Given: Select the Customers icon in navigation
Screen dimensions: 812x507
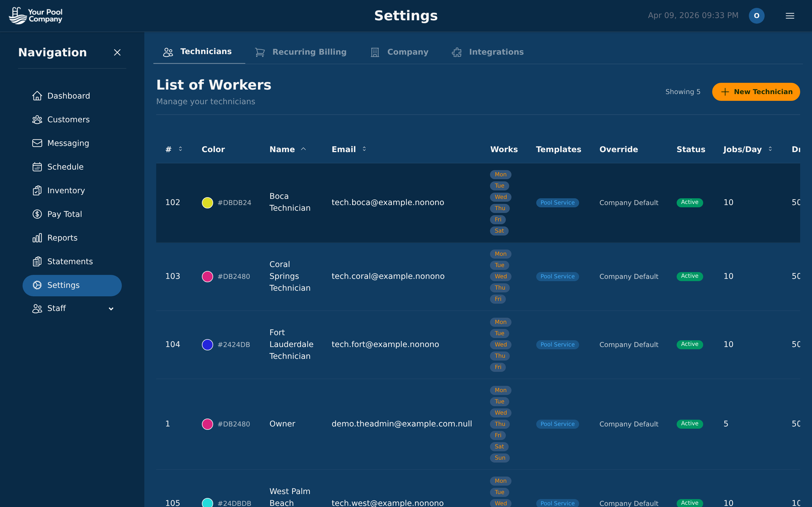Looking at the screenshot, I should pos(37,119).
